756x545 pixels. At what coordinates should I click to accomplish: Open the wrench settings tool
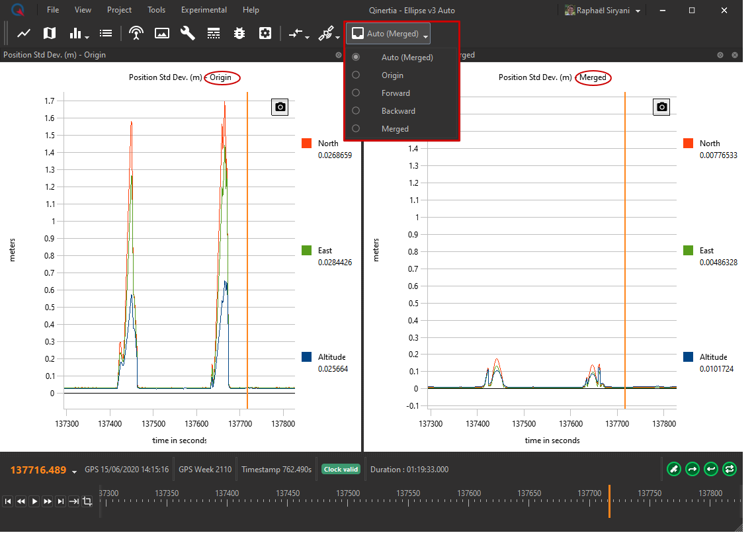tap(188, 33)
